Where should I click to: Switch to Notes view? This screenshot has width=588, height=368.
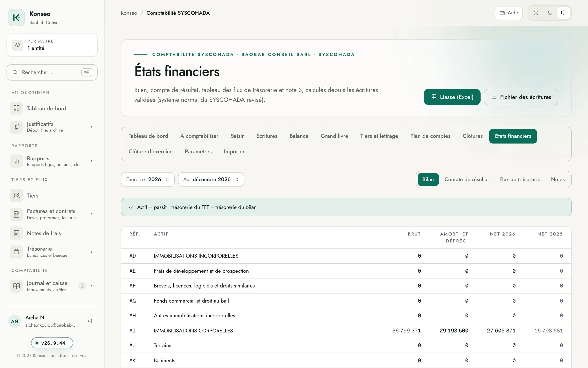click(x=558, y=180)
